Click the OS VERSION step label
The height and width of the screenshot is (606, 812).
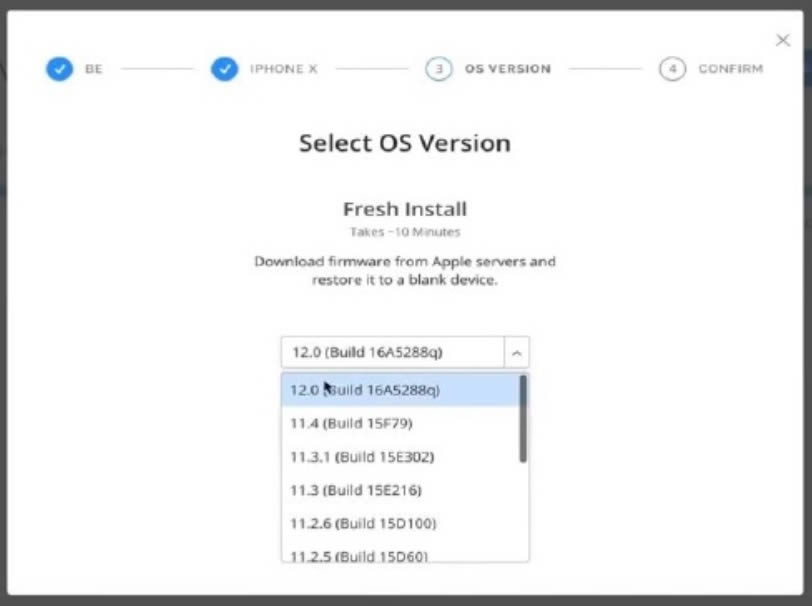pyautogui.click(x=507, y=69)
